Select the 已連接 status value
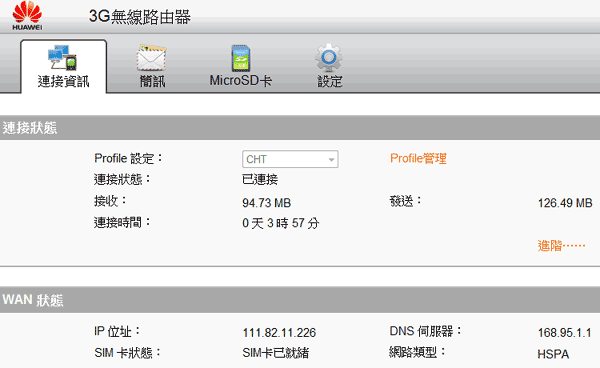 (260, 179)
